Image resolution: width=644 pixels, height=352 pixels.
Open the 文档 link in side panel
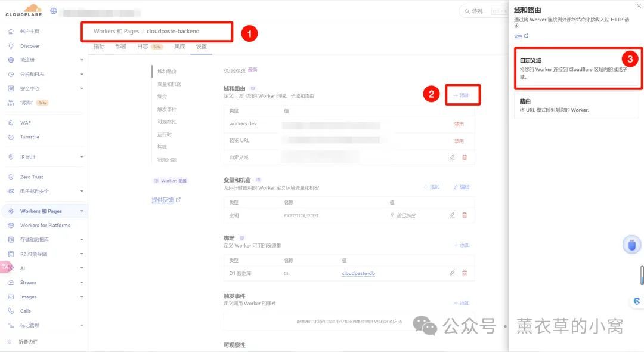(x=521, y=36)
